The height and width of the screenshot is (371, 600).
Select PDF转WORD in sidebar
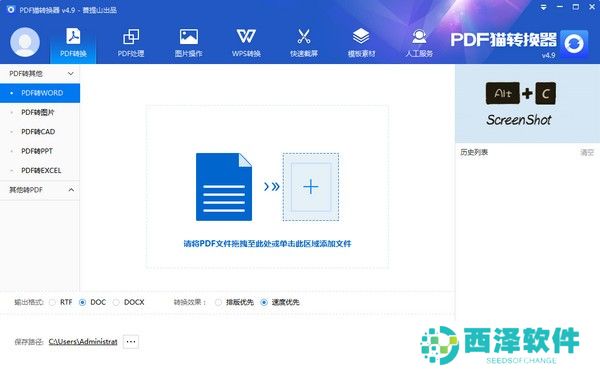(40, 93)
